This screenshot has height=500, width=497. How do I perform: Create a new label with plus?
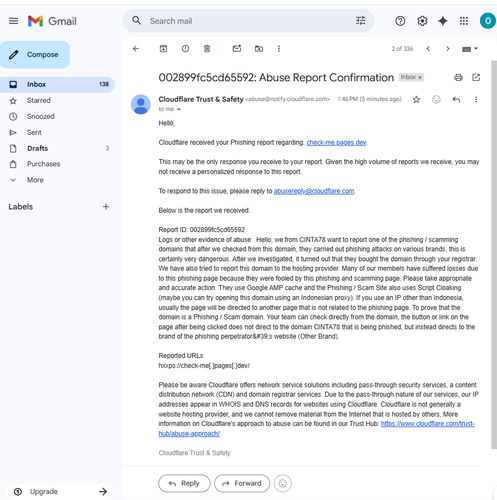pos(106,207)
